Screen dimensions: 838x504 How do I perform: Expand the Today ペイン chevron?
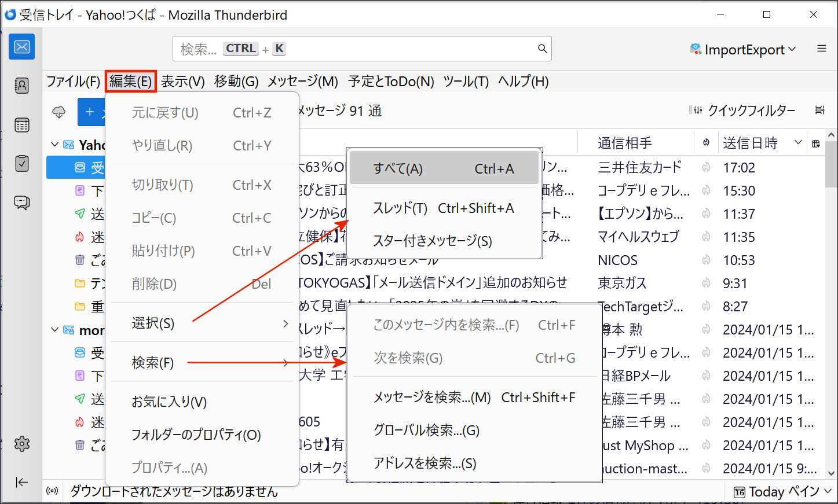point(828,491)
